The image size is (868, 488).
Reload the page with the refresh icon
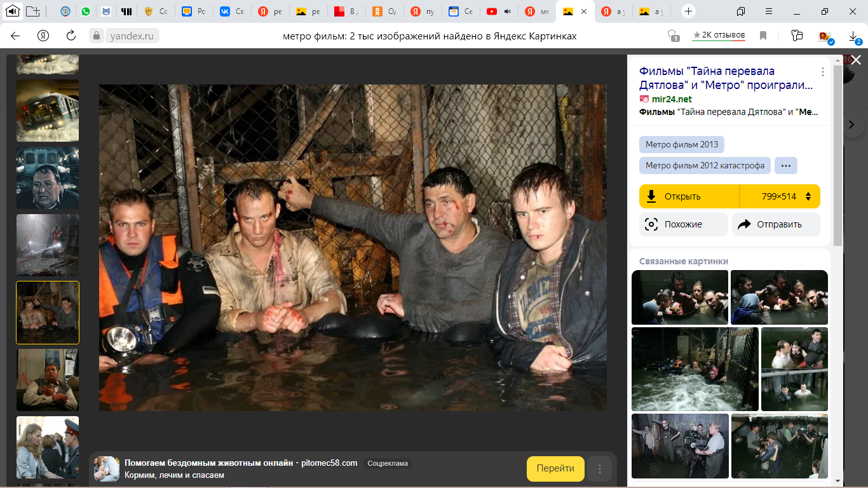coord(71,36)
